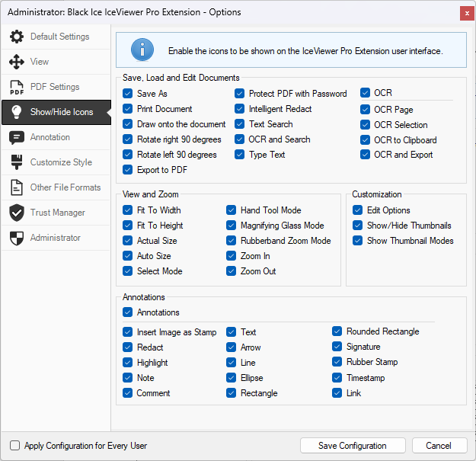Uncheck the Comment checkbox

coord(127,393)
